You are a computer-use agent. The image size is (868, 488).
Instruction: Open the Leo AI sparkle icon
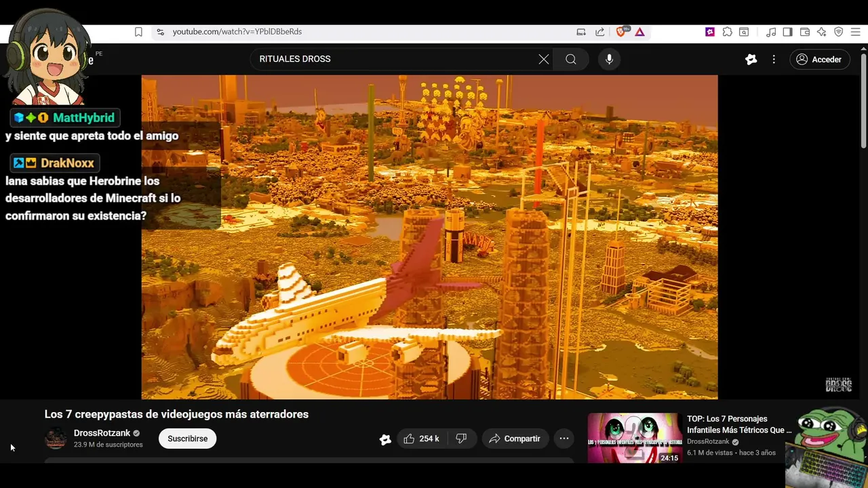pos(821,32)
